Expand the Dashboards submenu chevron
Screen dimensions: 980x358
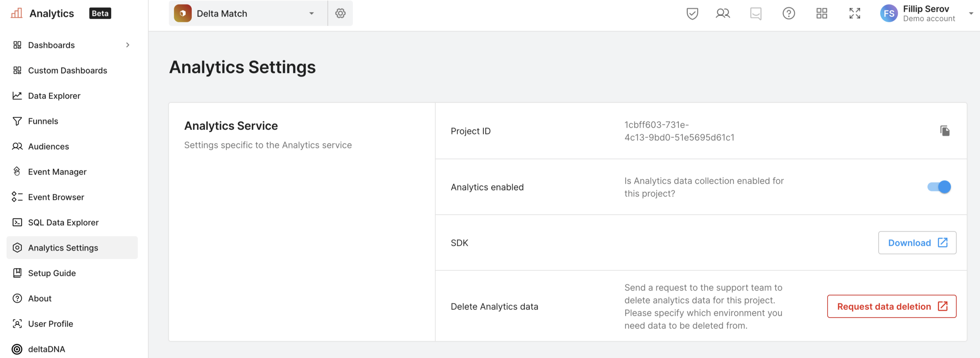pyautogui.click(x=128, y=45)
